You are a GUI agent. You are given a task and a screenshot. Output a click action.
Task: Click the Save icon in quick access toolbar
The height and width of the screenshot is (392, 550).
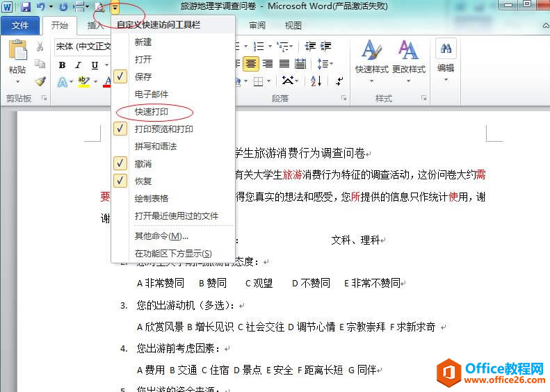coord(25,7)
